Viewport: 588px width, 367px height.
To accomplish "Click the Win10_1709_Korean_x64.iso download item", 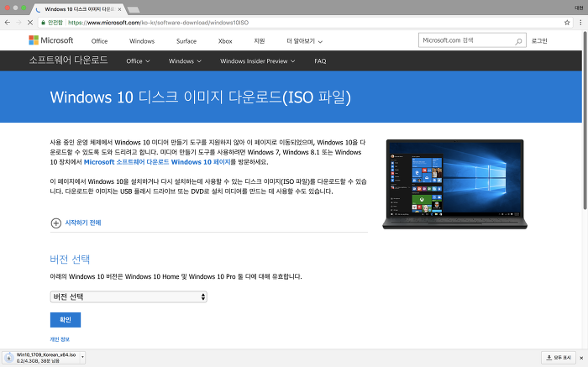I will [45, 357].
